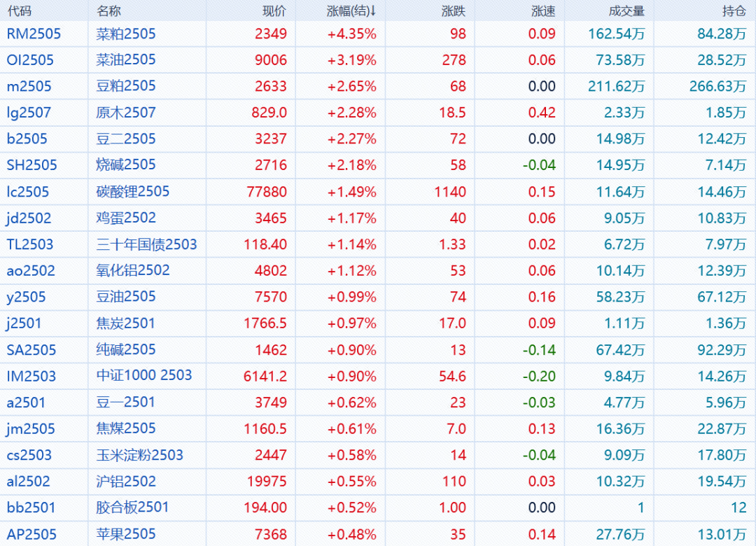756x546 pixels.
Task: Click the 涨跌 column header
Action: [454, 11]
